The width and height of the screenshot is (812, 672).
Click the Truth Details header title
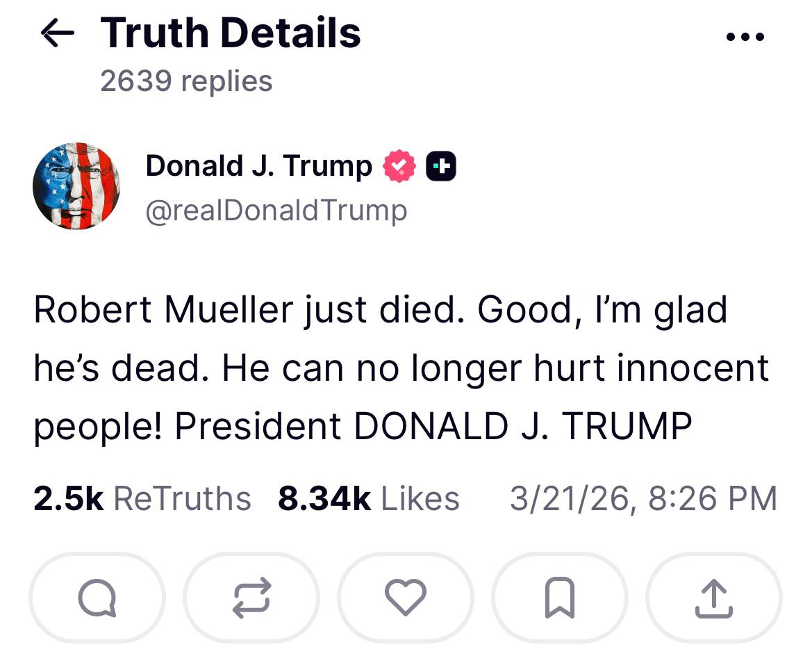click(x=231, y=33)
